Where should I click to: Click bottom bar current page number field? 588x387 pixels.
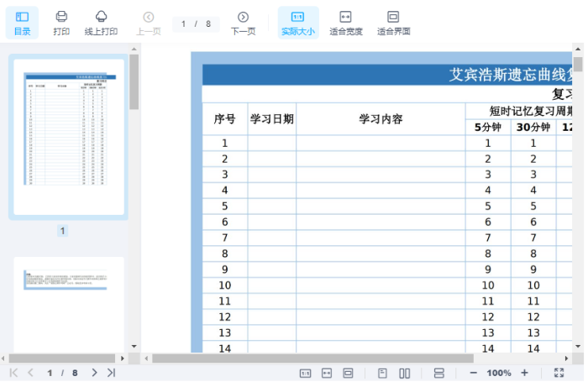click(50, 374)
